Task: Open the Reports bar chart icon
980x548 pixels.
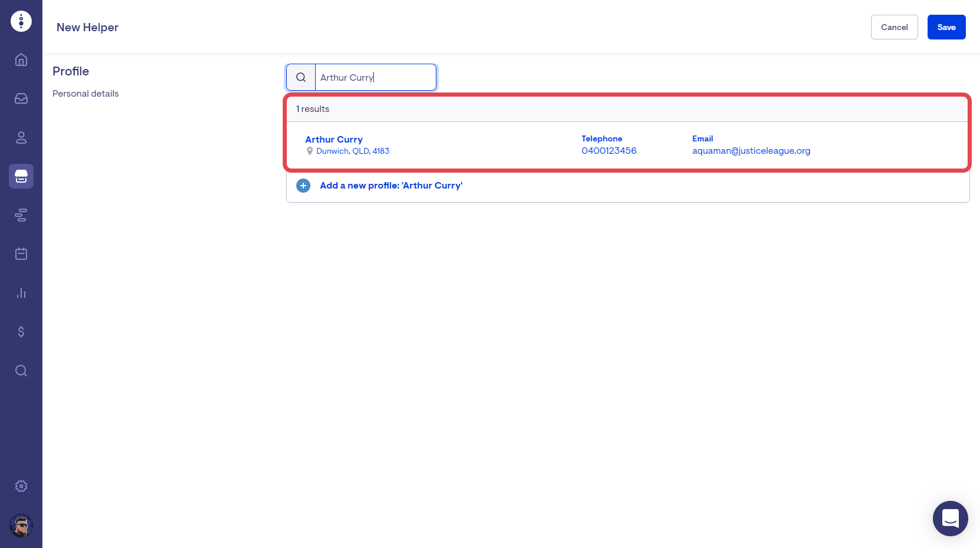Action: tap(21, 293)
